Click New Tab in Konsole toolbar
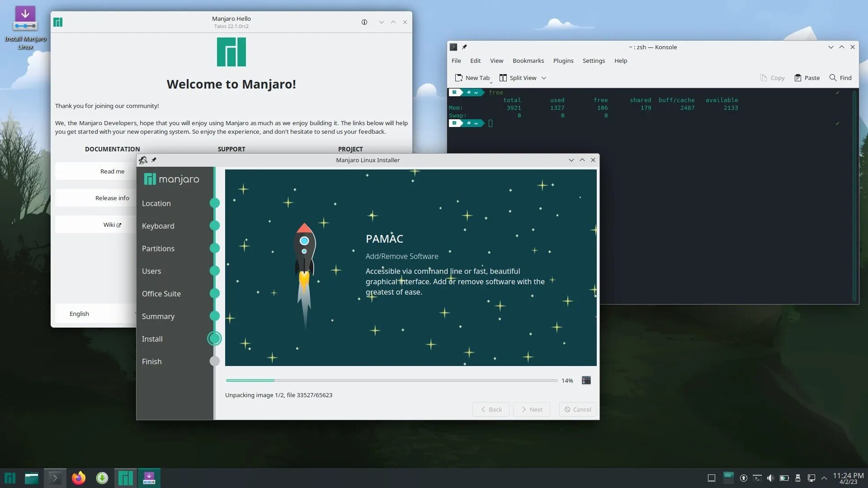 point(472,78)
